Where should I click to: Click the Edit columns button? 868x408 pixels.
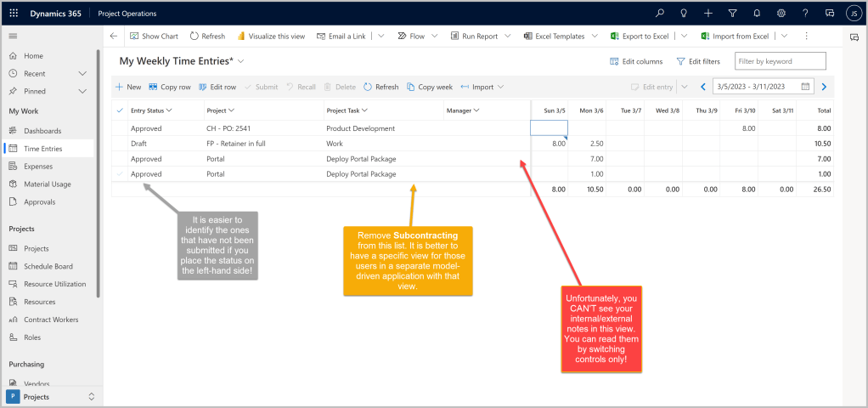(x=636, y=61)
